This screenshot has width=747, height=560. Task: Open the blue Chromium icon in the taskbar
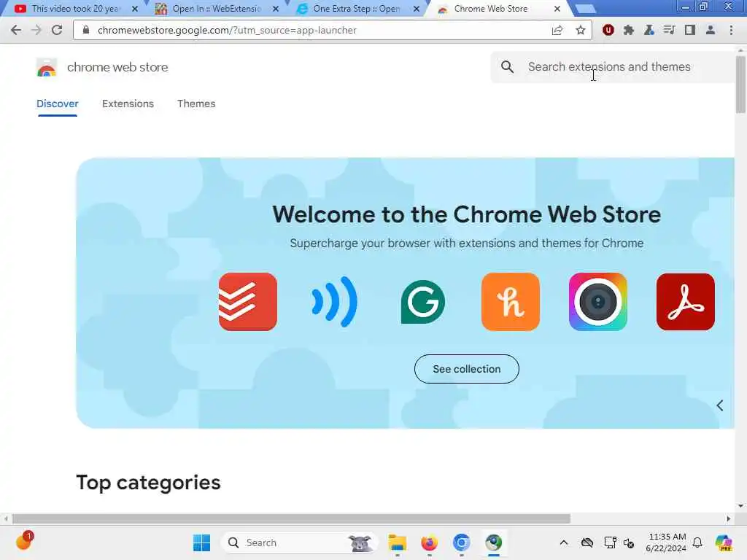461,542
